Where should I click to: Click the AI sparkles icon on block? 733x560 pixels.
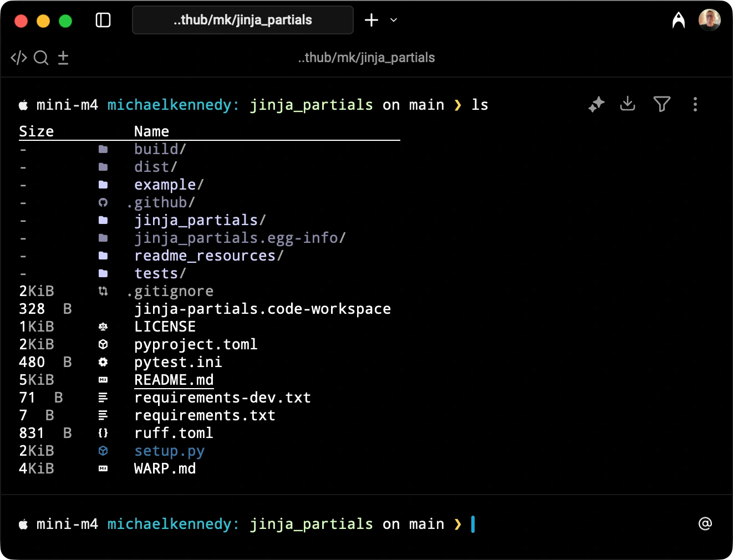[x=596, y=104]
